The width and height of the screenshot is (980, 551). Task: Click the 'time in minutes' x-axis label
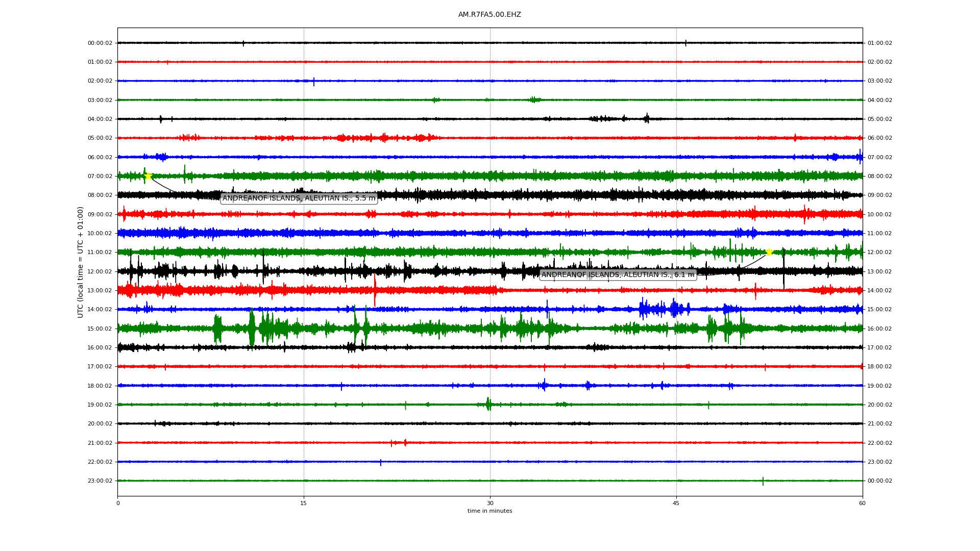(490, 511)
